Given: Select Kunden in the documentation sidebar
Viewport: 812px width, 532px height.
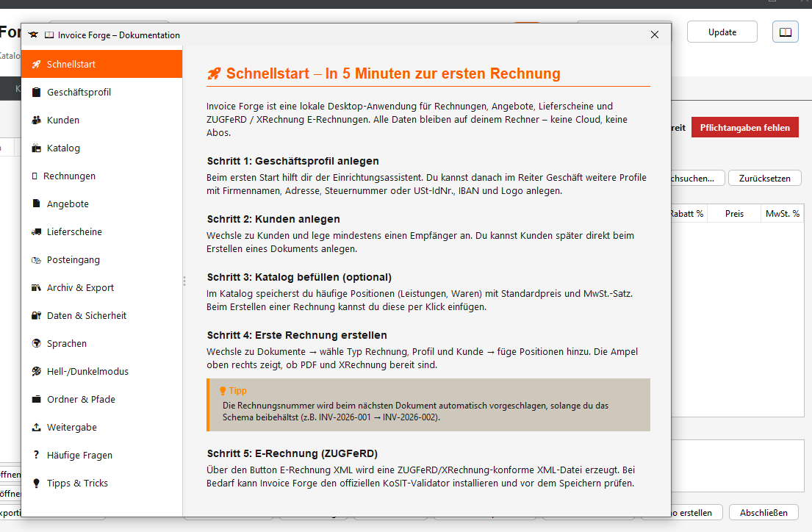Looking at the screenshot, I should click(102, 121).
